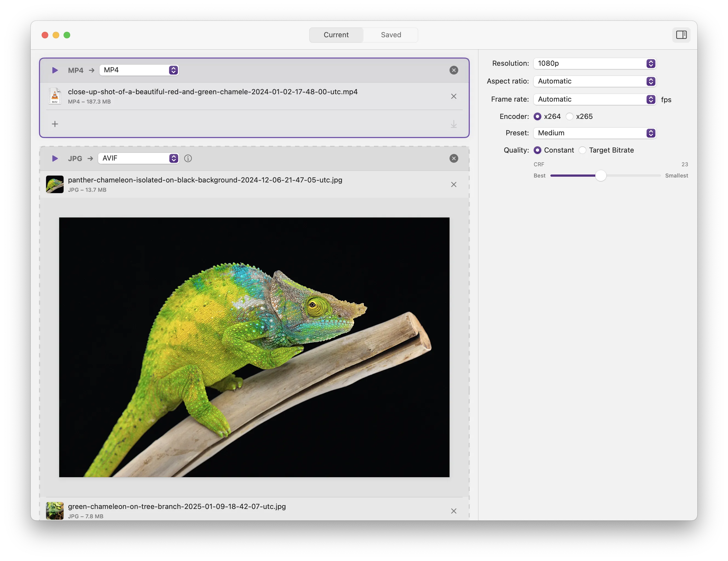Open the Resolution dropdown set to 1080p
Image resolution: width=728 pixels, height=561 pixels.
[x=595, y=64]
